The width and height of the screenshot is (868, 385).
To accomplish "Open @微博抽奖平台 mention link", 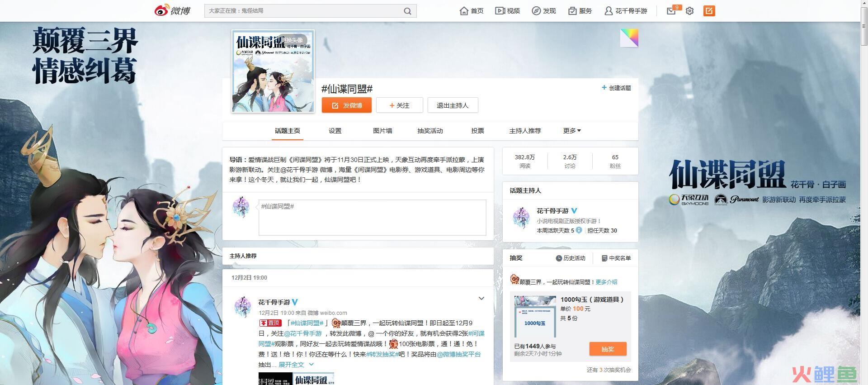I will click(459, 354).
